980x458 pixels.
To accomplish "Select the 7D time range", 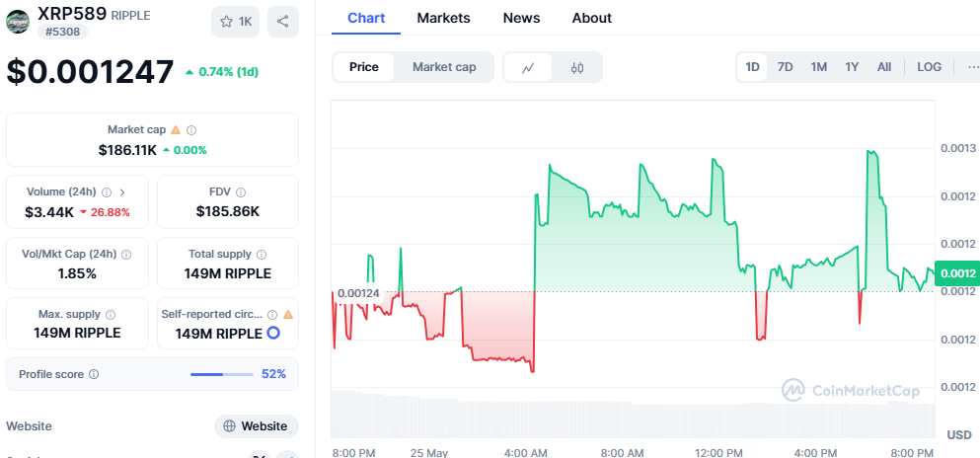I will pyautogui.click(x=785, y=67).
